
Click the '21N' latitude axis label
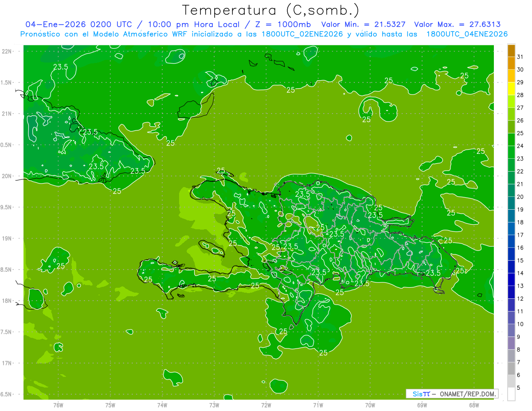click(7, 114)
